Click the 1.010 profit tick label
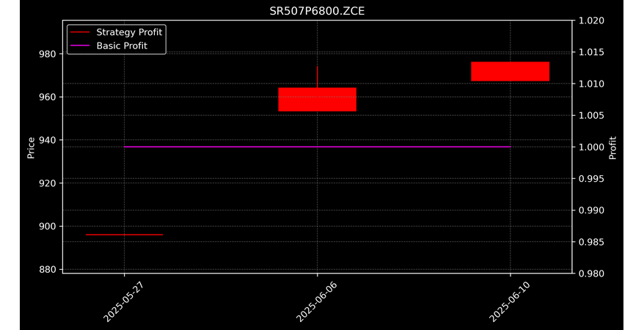Image resolution: width=644 pixels, height=330 pixels. 591,84
